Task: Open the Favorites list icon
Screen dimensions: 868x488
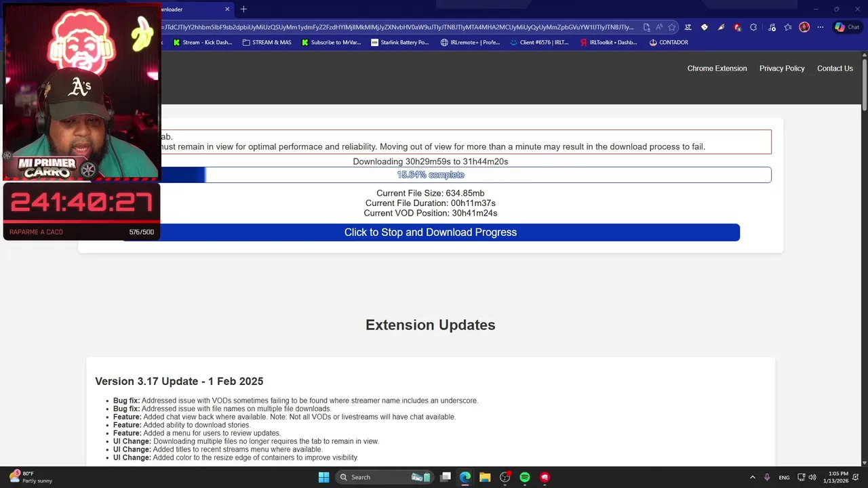Action: (x=787, y=28)
